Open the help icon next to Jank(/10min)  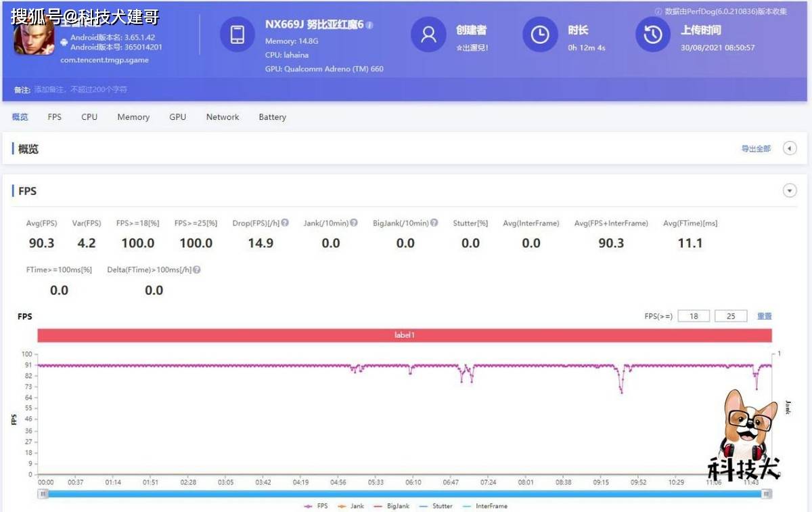click(354, 222)
